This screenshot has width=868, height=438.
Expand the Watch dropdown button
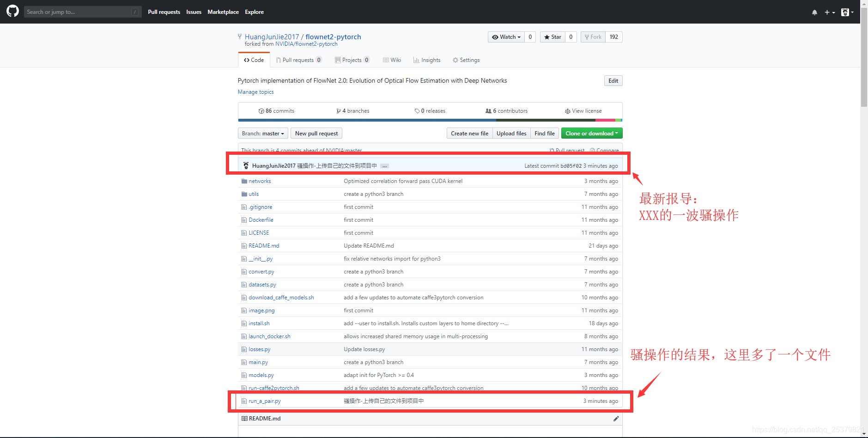506,37
